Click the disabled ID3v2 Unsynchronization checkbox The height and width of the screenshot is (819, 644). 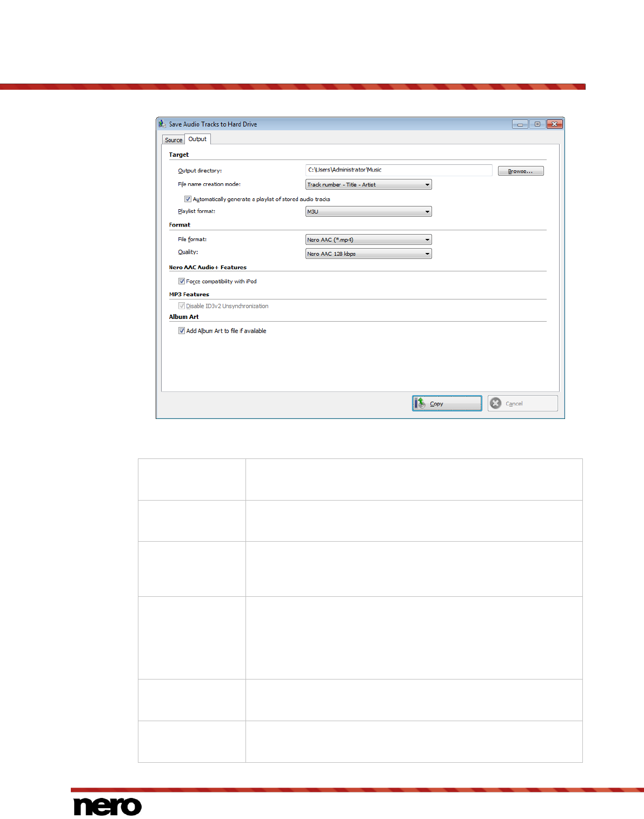pos(182,306)
